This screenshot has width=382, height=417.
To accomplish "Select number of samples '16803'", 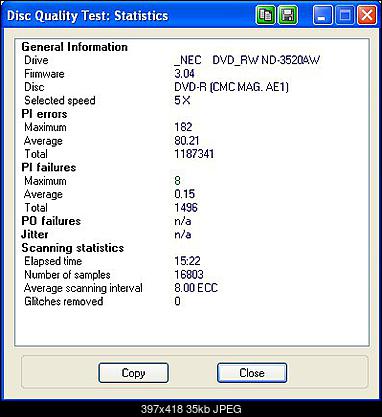I will tap(189, 275).
